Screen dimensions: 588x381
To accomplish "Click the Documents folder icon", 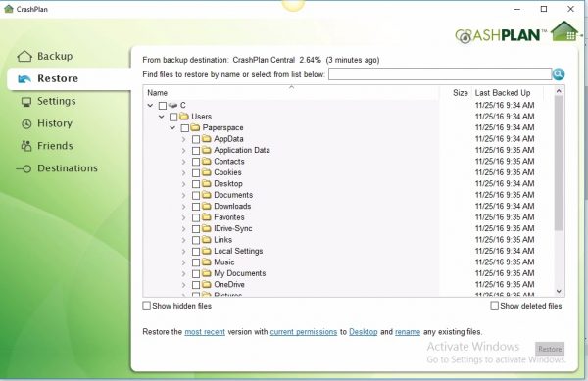I will pos(206,195).
